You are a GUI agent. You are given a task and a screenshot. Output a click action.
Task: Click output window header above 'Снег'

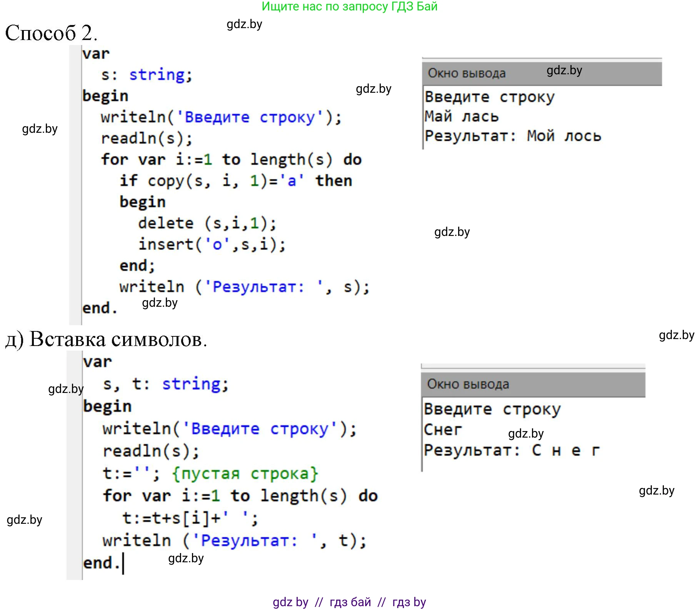pos(533,384)
